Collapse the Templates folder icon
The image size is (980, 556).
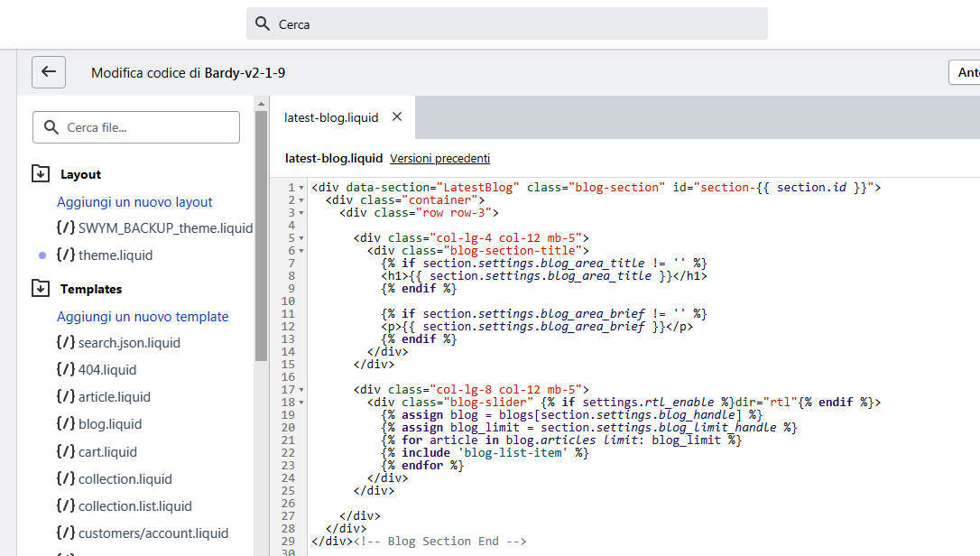coord(41,289)
